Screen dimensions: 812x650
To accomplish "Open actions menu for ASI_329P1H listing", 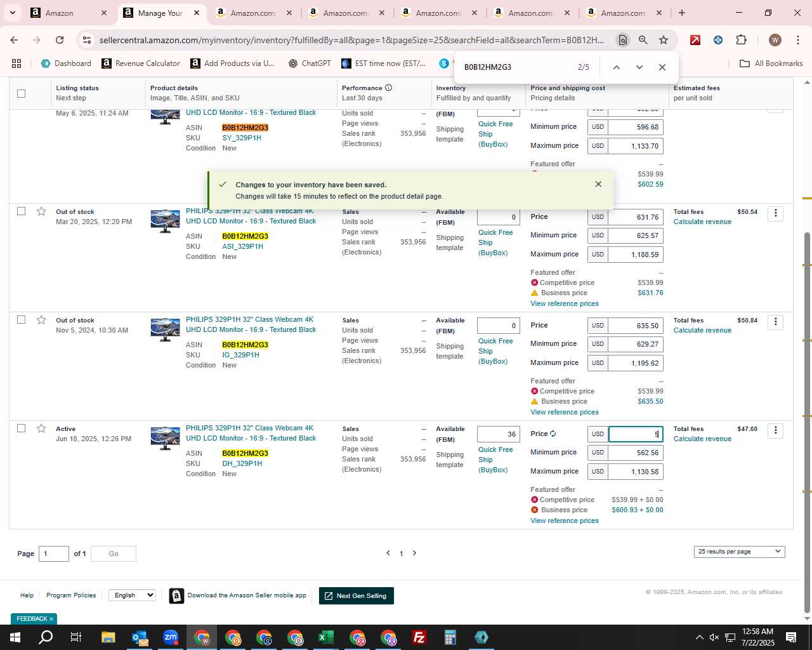I will tap(775, 213).
